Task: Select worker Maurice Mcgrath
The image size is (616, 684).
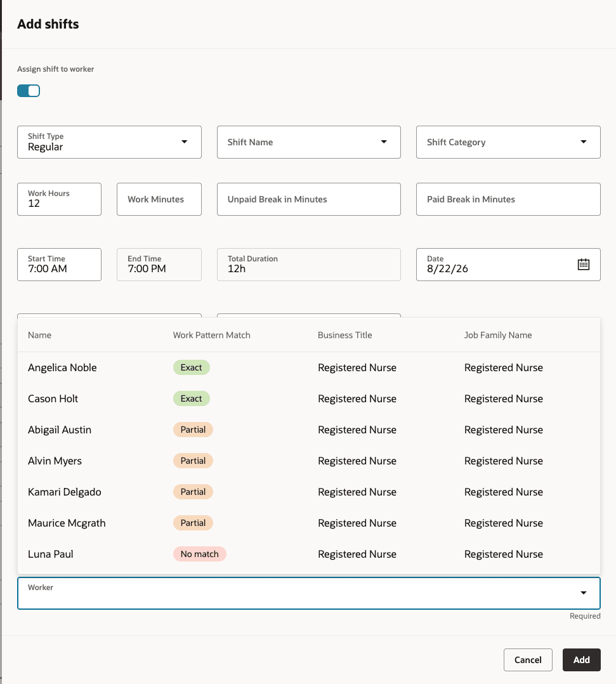Action: [309, 523]
